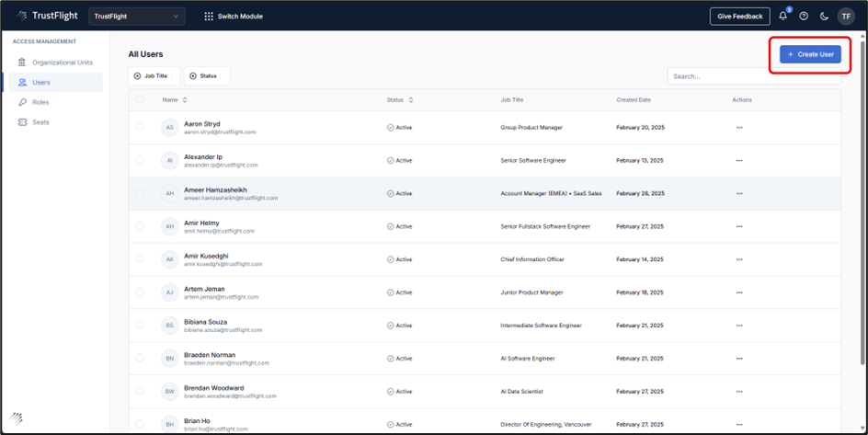868x435 pixels.
Task: Sort table by Name column
Action: [175, 100]
